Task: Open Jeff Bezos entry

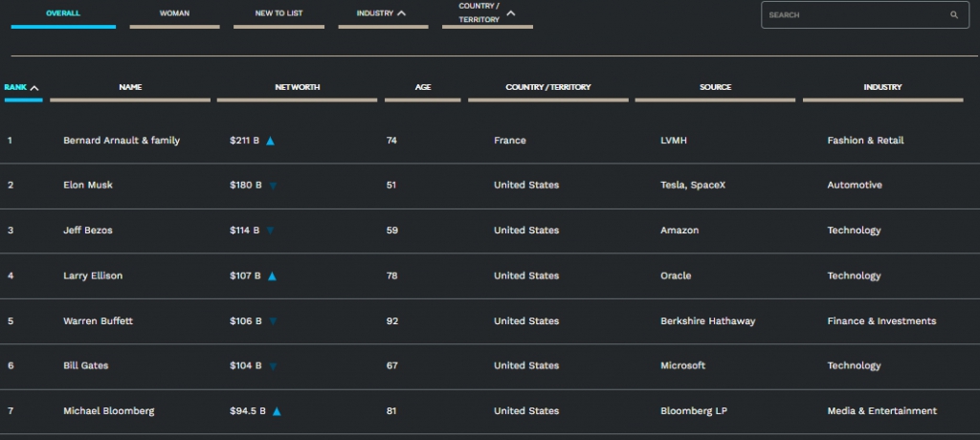Action: pos(88,230)
